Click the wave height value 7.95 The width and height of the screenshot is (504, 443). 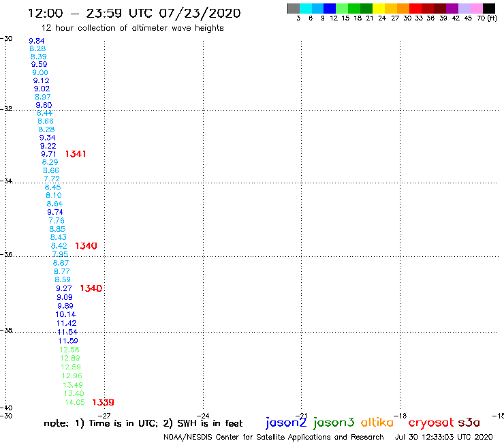(x=60, y=254)
